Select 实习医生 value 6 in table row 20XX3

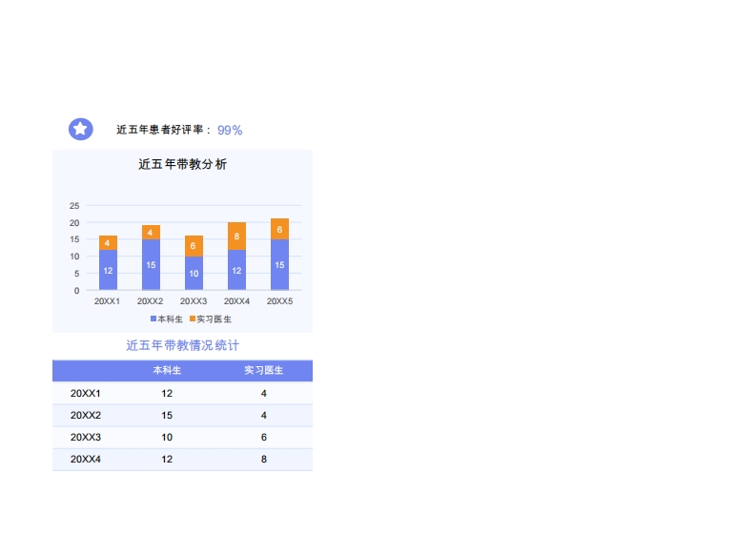coord(264,438)
